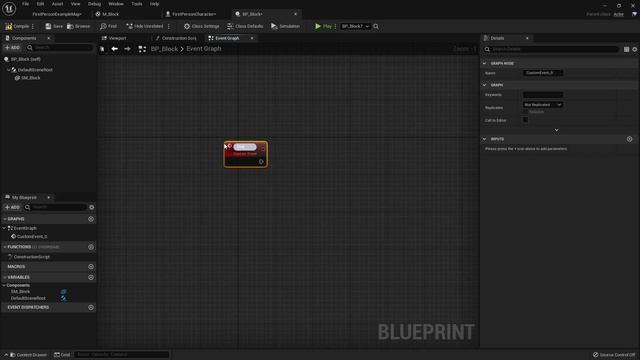Click the Unreal Engine logo icon
Image resolution: width=640 pixels, height=360 pixels.
(x=9, y=8)
